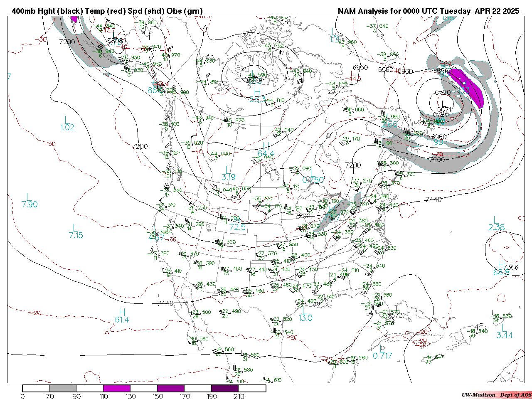Click the cyan "7.15" low value label

[x=76, y=235]
